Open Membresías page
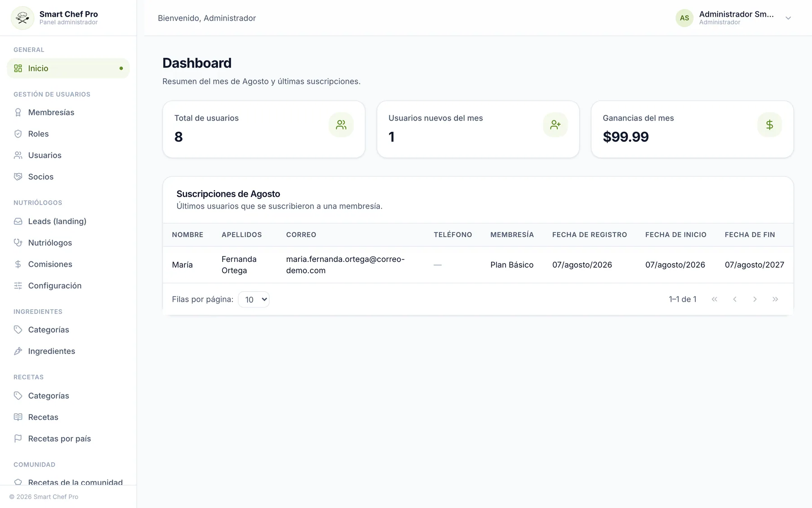Screen dimensions: 812x508 click(x=68, y=112)
